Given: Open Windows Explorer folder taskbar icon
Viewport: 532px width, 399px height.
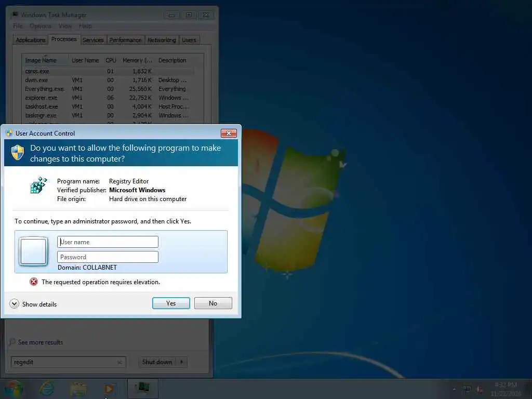Looking at the screenshot, I should point(78,389).
